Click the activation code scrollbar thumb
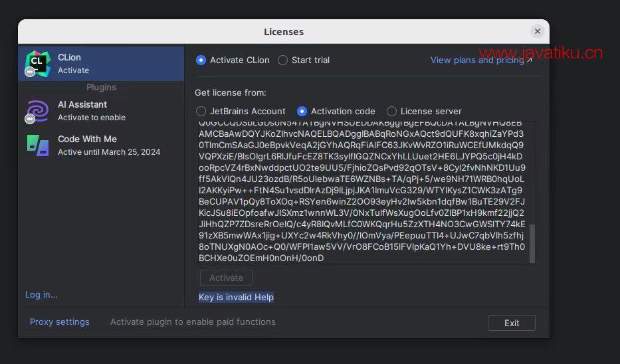 coord(532,244)
